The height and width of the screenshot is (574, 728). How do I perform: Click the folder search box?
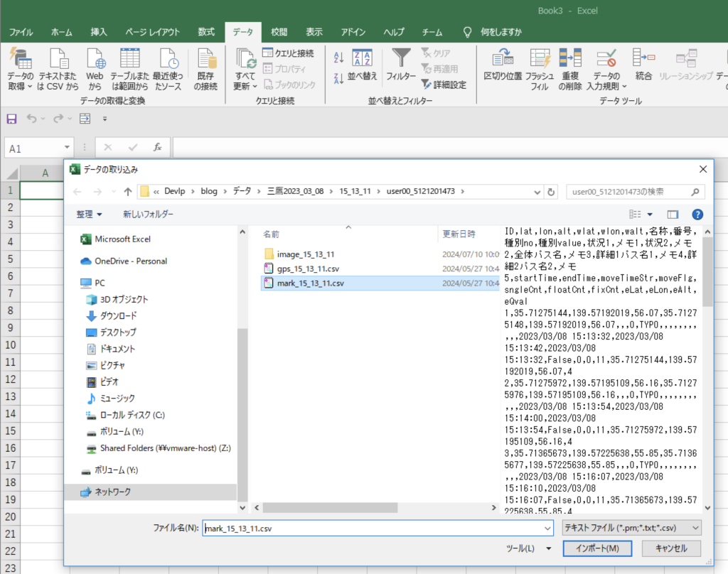(x=635, y=192)
